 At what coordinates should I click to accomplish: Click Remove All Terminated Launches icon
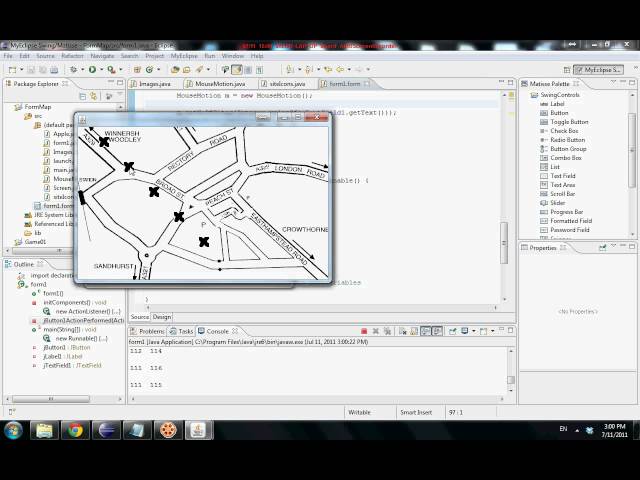click(x=387, y=331)
